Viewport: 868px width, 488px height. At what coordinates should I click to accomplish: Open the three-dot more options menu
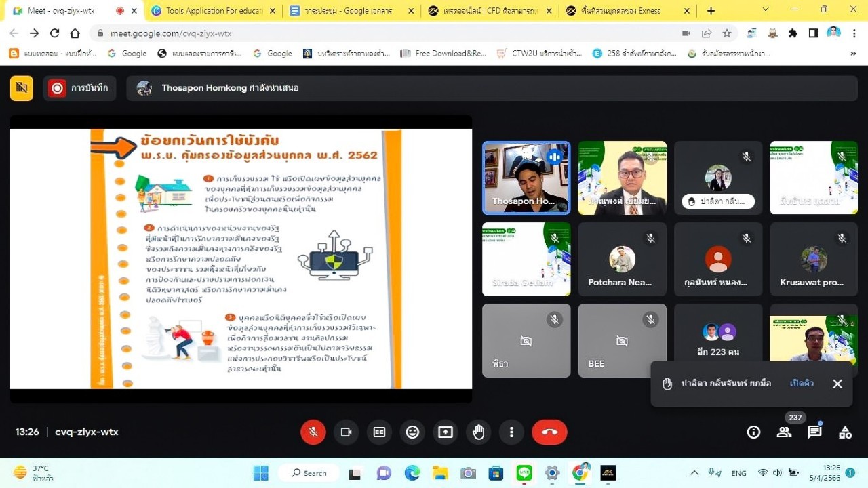pos(511,432)
